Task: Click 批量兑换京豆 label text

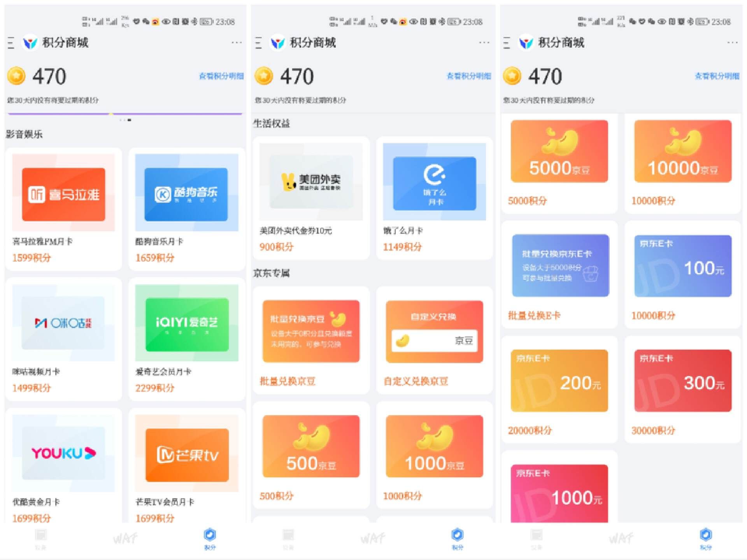Action: point(288,381)
